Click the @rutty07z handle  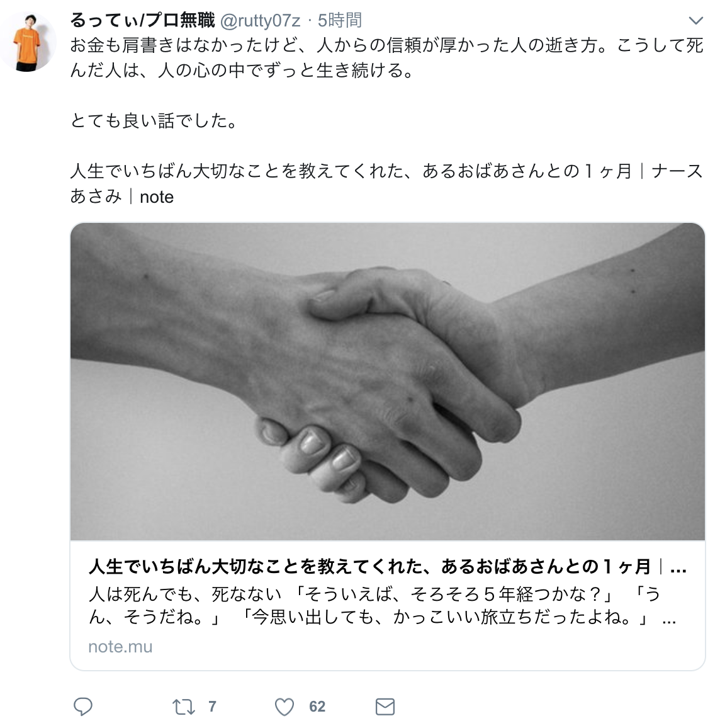pos(260,20)
